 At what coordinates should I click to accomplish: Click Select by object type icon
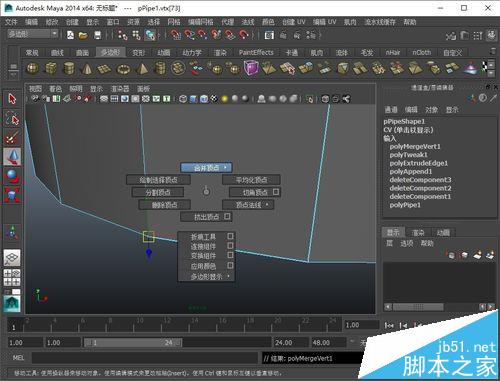pos(136,35)
